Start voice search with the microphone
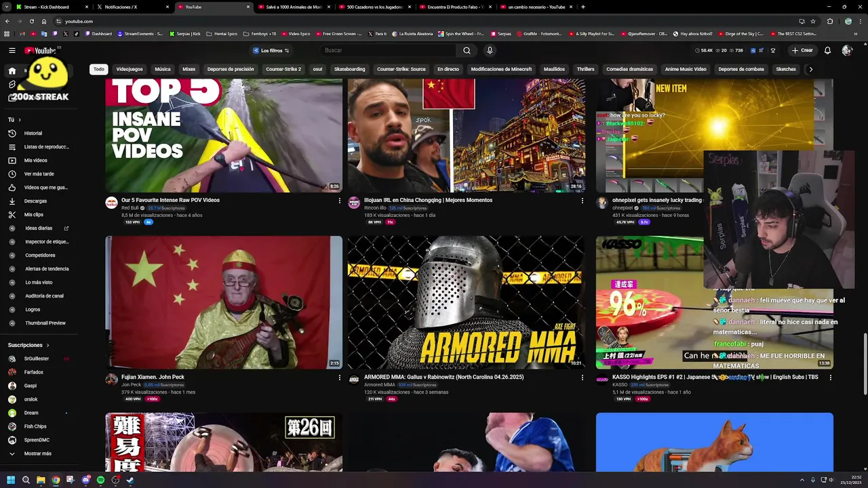 (x=490, y=50)
